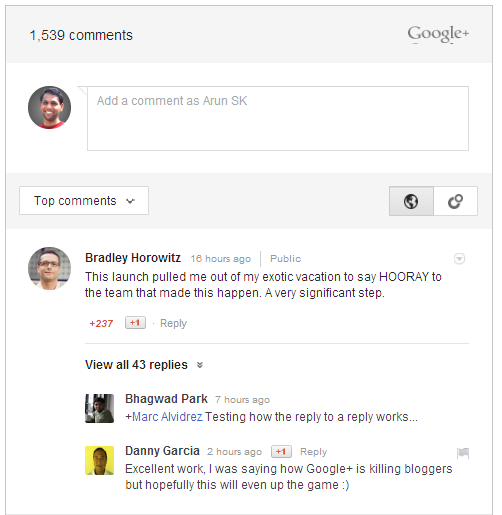Viewport: 502px width, 515px height.
Task: Reply to Bradley Horowitz's comment
Action: coord(173,323)
